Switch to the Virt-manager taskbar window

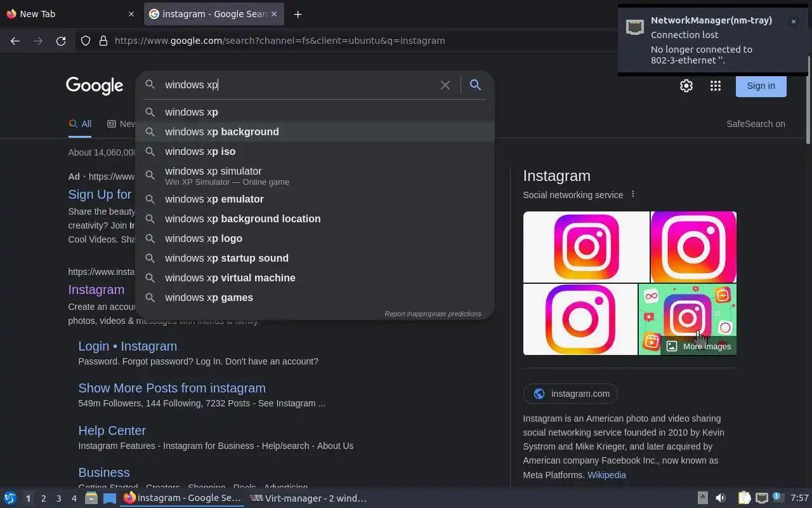pos(308,498)
